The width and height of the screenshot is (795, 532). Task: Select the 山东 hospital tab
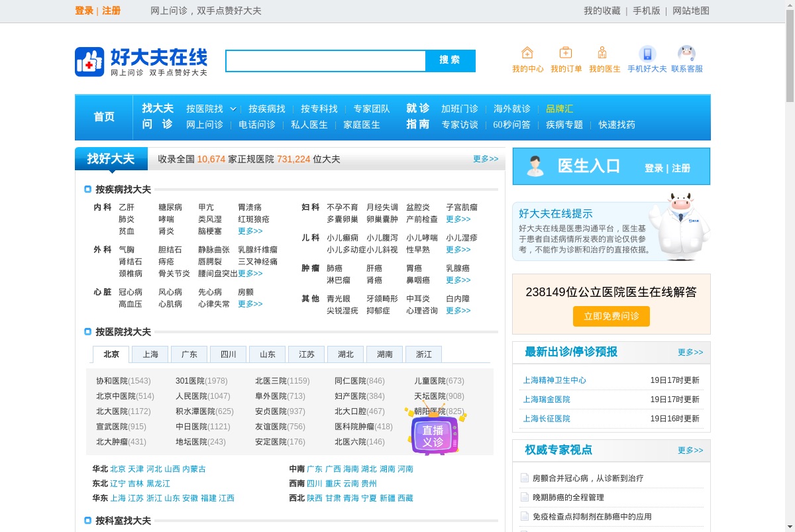268,354
